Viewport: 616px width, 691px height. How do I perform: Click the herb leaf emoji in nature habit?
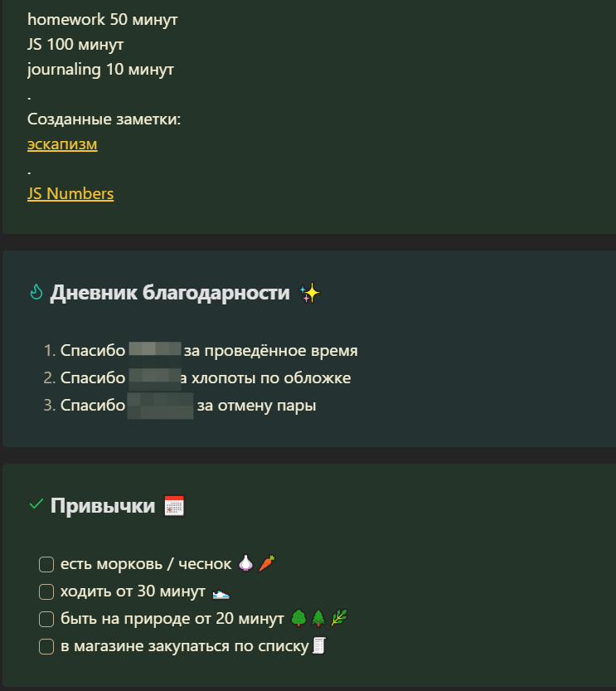coord(338,618)
